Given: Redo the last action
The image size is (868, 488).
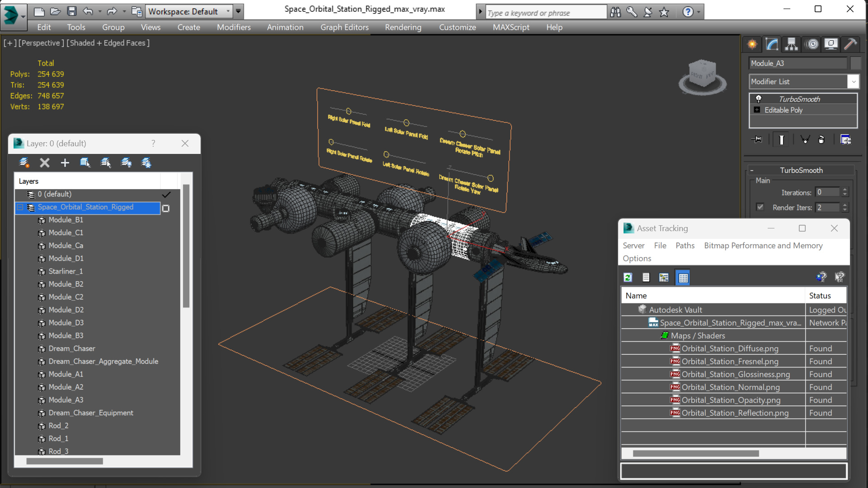Looking at the screenshot, I should click(x=112, y=11).
